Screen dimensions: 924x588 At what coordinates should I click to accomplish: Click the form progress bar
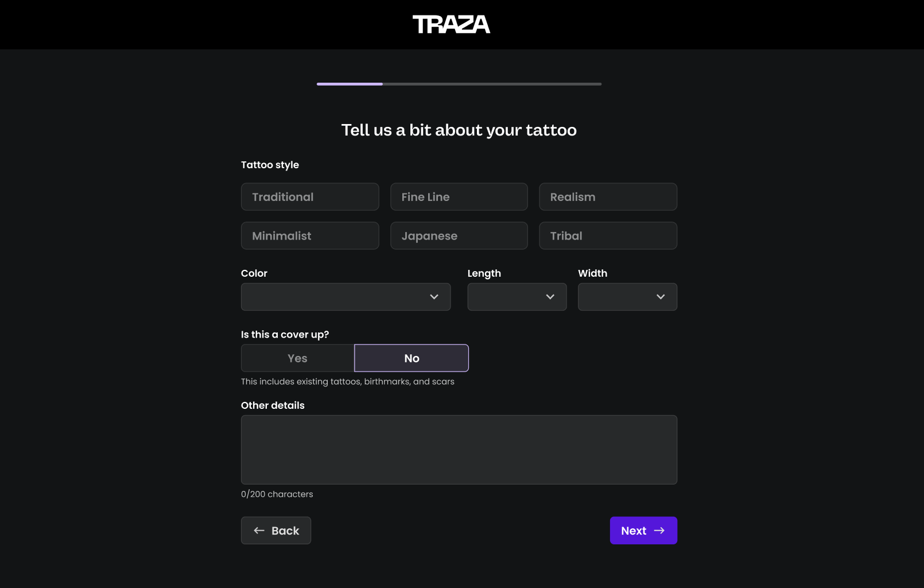pyautogui.click(x=459, y=84)
